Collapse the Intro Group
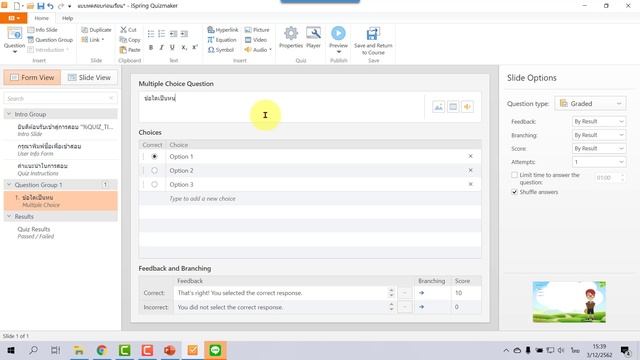 tap(9, 114)
